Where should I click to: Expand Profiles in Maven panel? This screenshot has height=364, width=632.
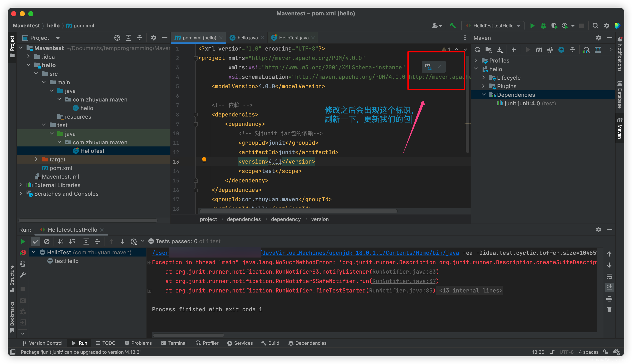[476, 60]
